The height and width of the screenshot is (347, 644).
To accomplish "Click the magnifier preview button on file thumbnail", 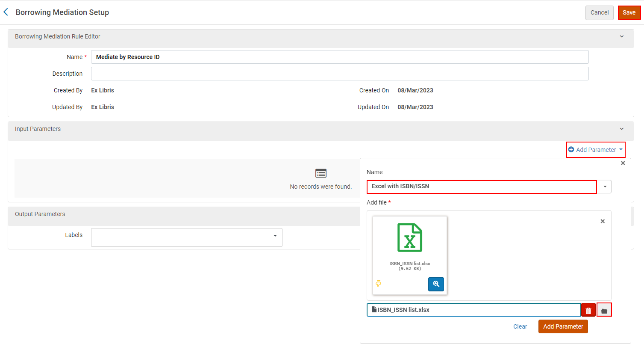I will click(x=436, y=284).
